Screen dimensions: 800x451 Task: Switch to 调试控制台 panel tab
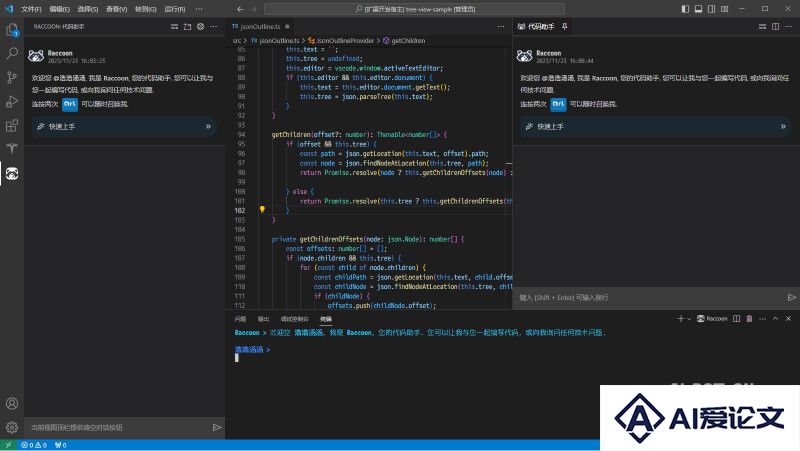point(294,319)
